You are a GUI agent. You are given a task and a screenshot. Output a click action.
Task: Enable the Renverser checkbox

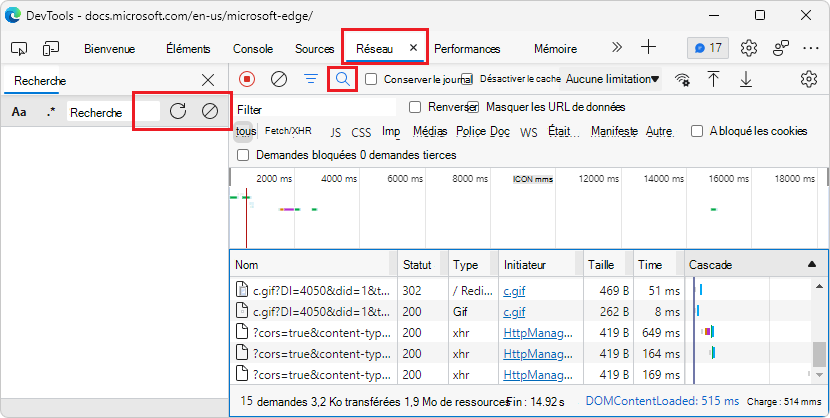pos(416,107)
